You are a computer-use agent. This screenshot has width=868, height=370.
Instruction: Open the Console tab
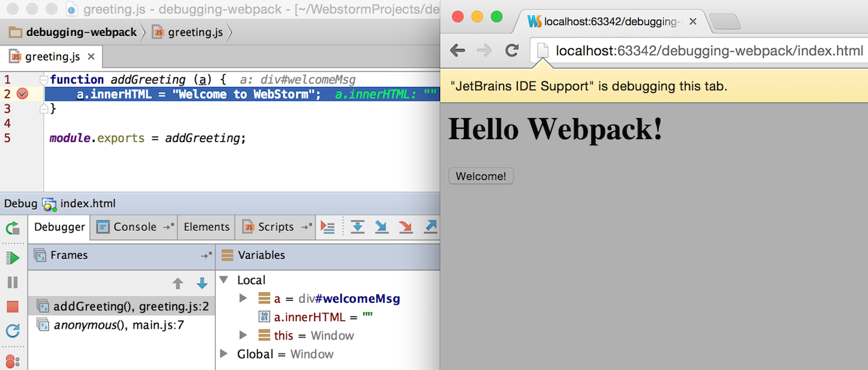pos(134,227)
